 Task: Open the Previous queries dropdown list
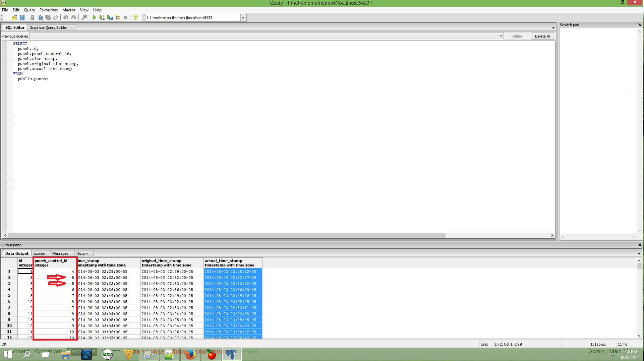coord(501,36)
